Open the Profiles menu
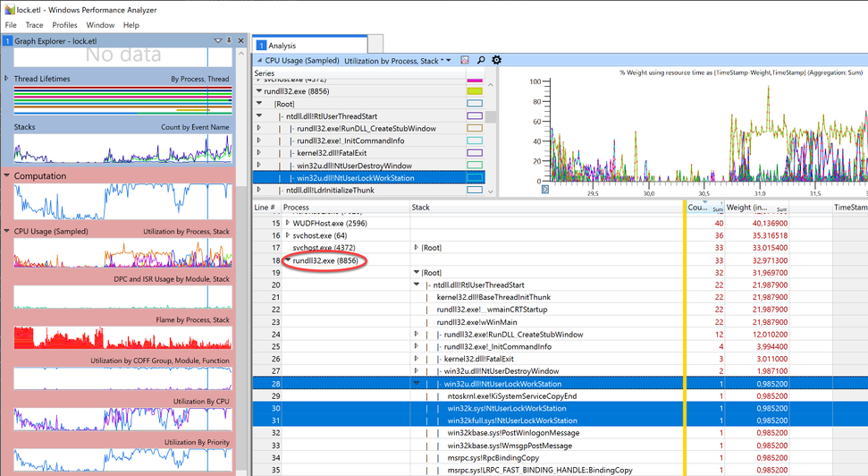This screenshot has width=868, height=476. [x=64, y=25]
